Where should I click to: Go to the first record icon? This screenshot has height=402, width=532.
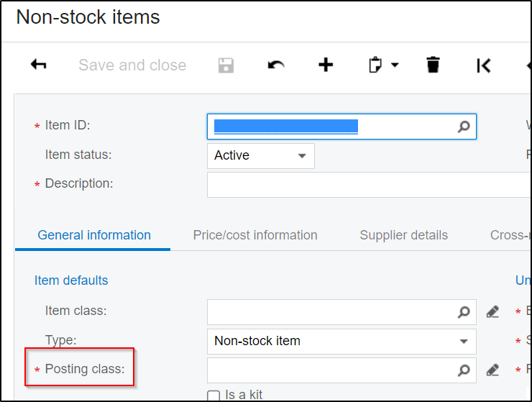tap(483, 65)
